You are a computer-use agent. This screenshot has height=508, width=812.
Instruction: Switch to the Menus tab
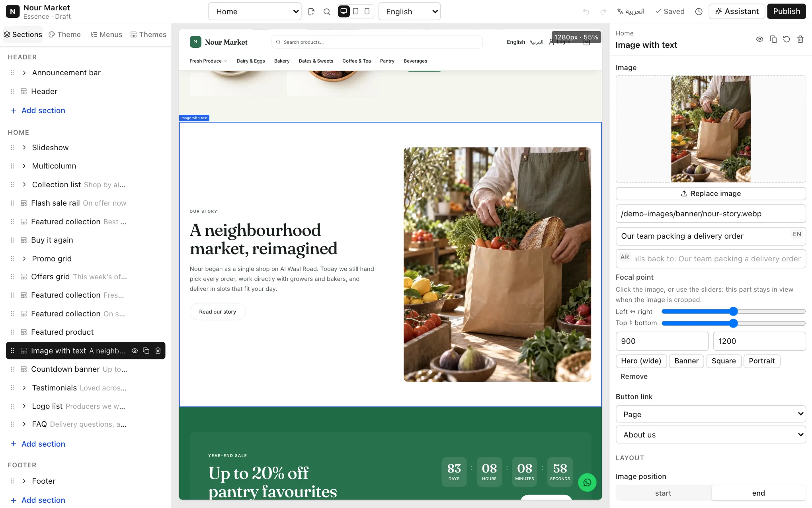point(106,35)
